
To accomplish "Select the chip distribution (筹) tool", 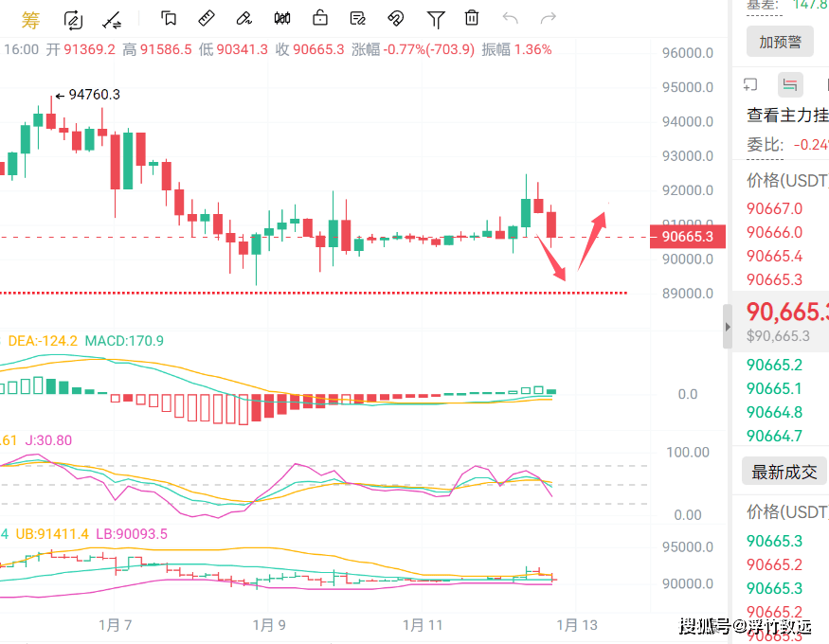I will click(x=30, y=19).
